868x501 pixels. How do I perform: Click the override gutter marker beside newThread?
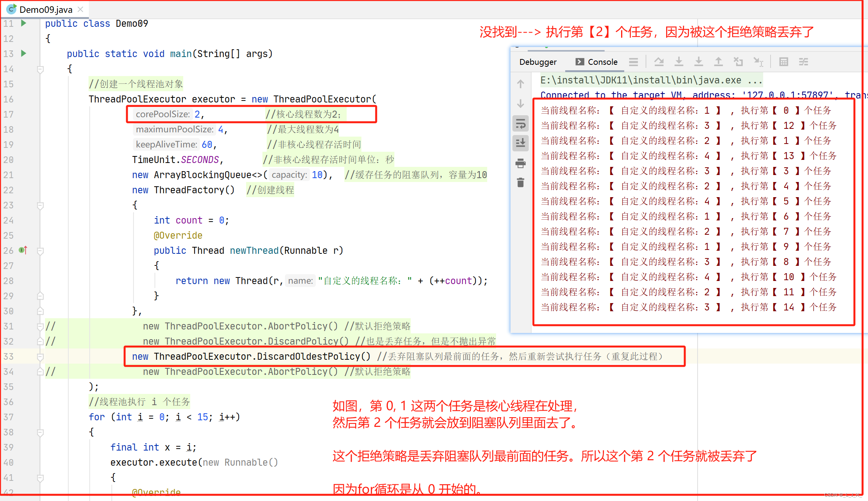tap(23, 250)
